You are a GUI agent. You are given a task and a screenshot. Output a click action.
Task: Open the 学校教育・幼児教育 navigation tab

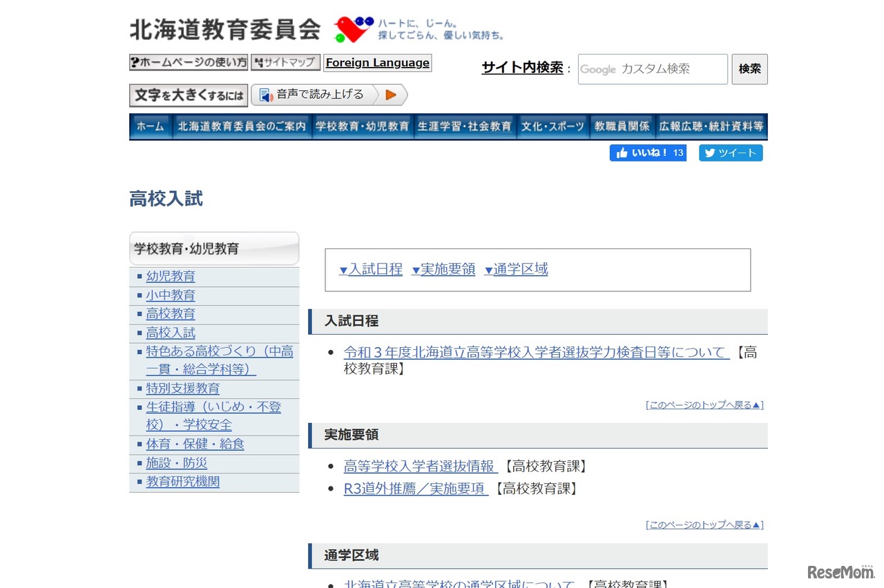click(363, 127)
